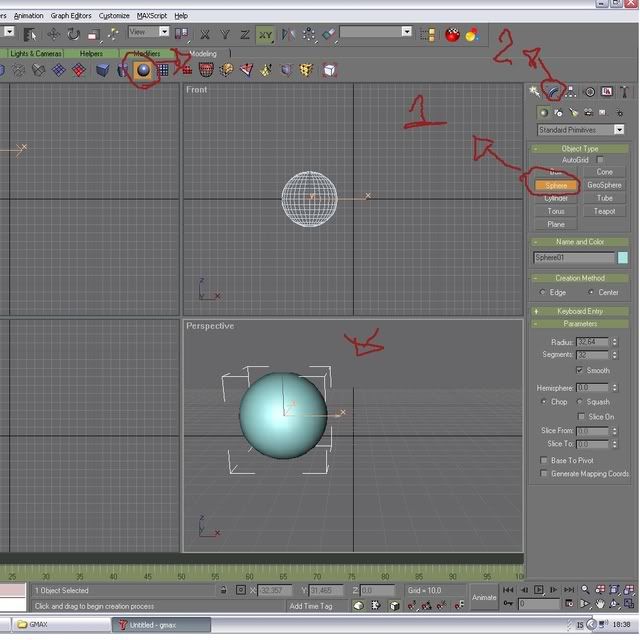Click the Play Animation button
Image resolution: width=640 pixels, height=640 pixels.
540,590
